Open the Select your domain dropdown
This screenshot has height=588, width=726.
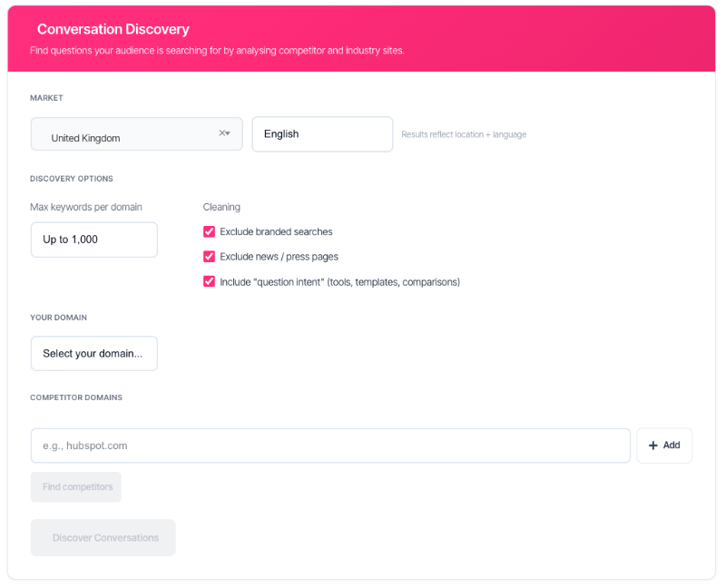pyautogui.click(x=94, y=354)
